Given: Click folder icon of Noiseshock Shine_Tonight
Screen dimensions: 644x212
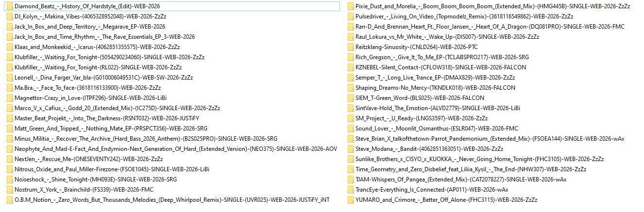Looking at the screenshot, I should [10, 179].
